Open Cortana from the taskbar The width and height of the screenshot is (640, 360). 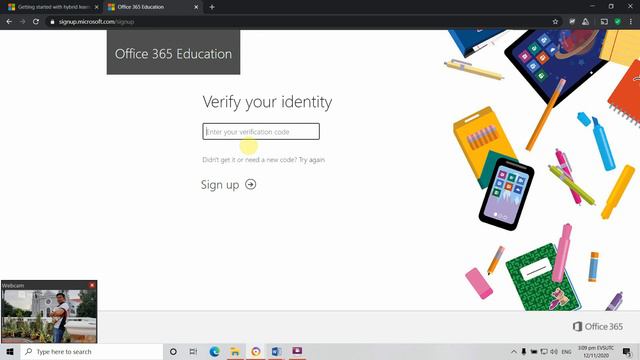click(x=173, y=351)
